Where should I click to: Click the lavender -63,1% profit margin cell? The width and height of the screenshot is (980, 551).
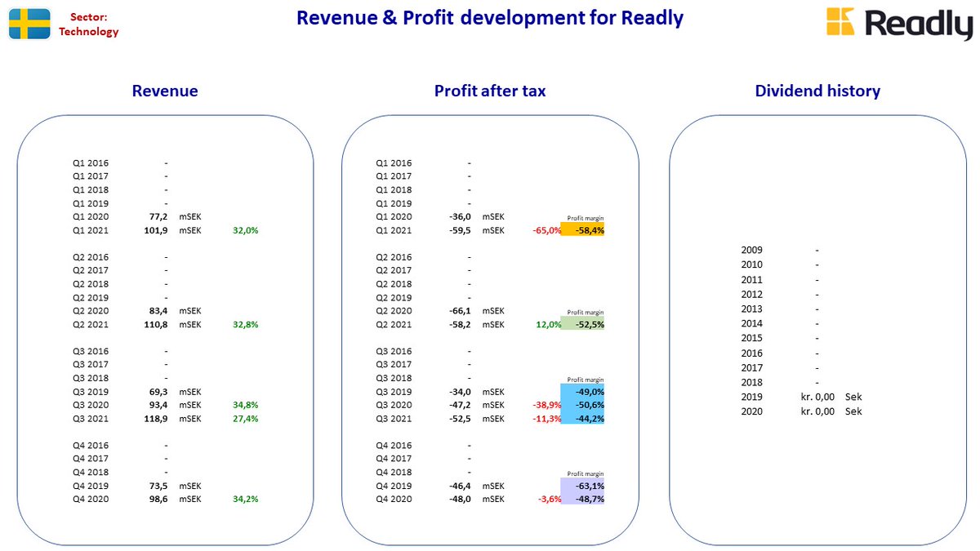point(582,486)
